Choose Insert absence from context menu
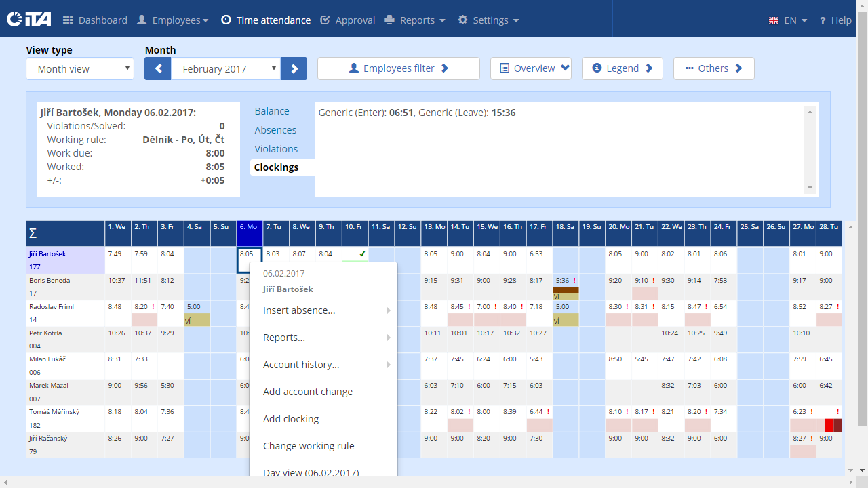 tap(299, 310)
